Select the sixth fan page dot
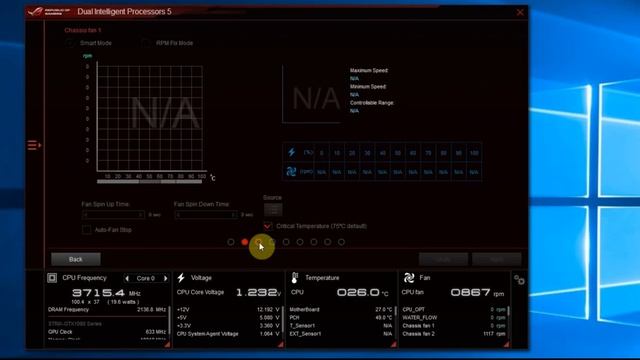 300,242
